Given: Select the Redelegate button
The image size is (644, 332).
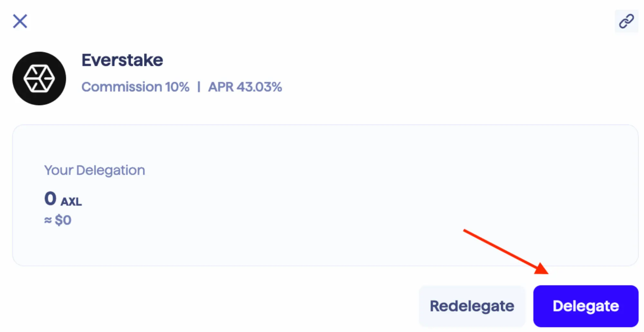Looking at the screenshot, I should coord(472,306).
